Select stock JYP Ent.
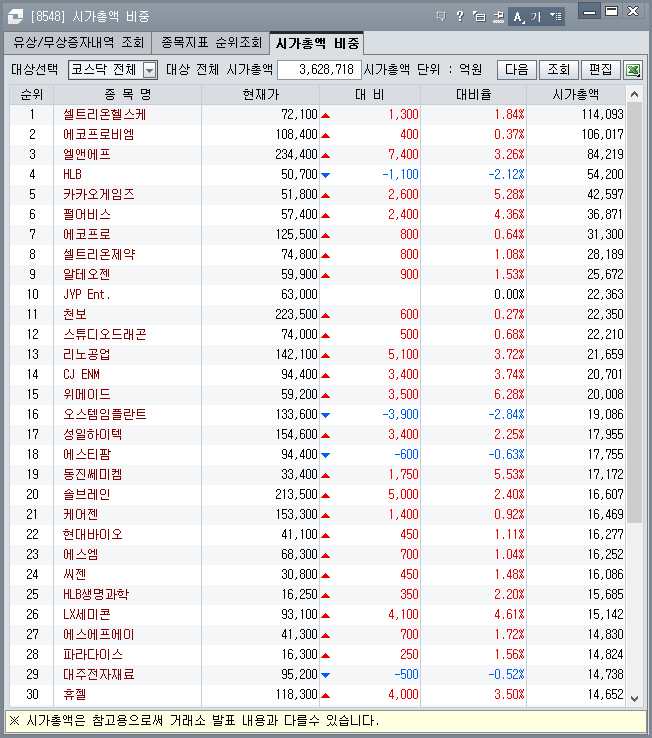 87,295
